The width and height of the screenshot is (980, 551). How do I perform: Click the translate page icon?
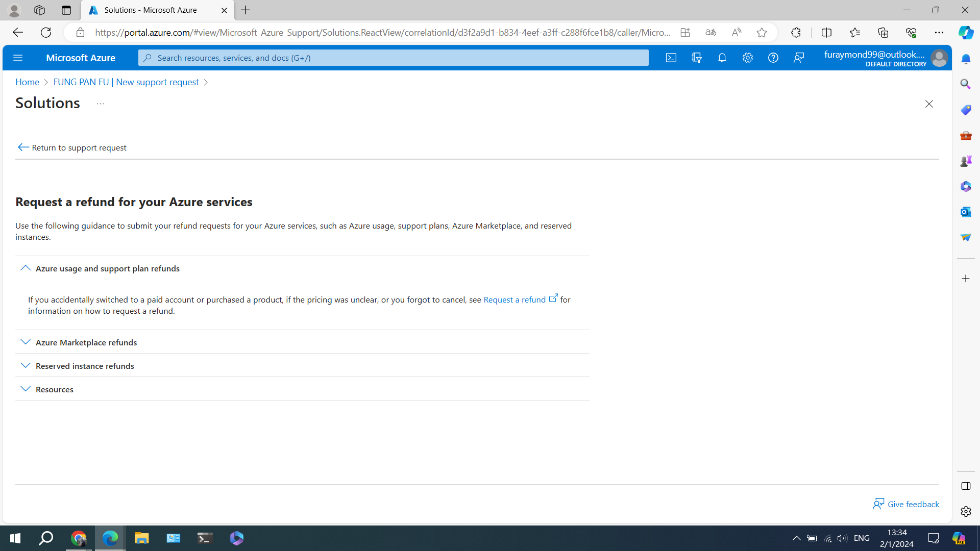point(710,33)
